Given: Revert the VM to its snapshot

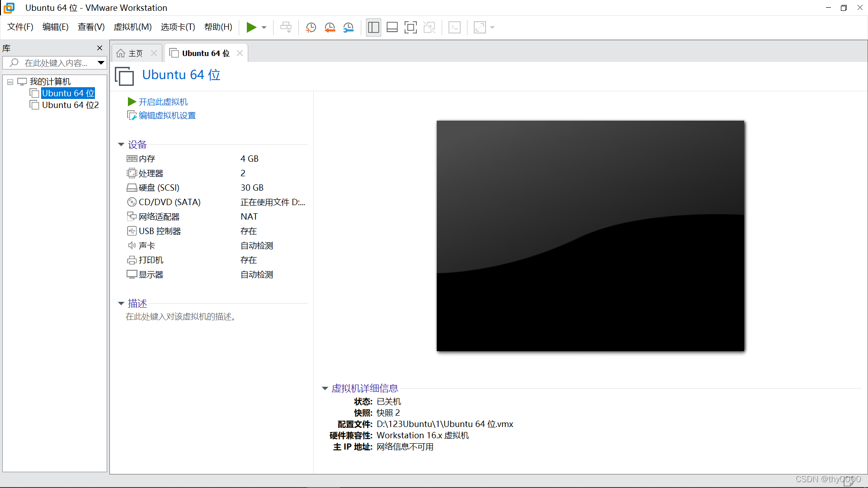Looking at the screenshot, I should click(330, 27).
